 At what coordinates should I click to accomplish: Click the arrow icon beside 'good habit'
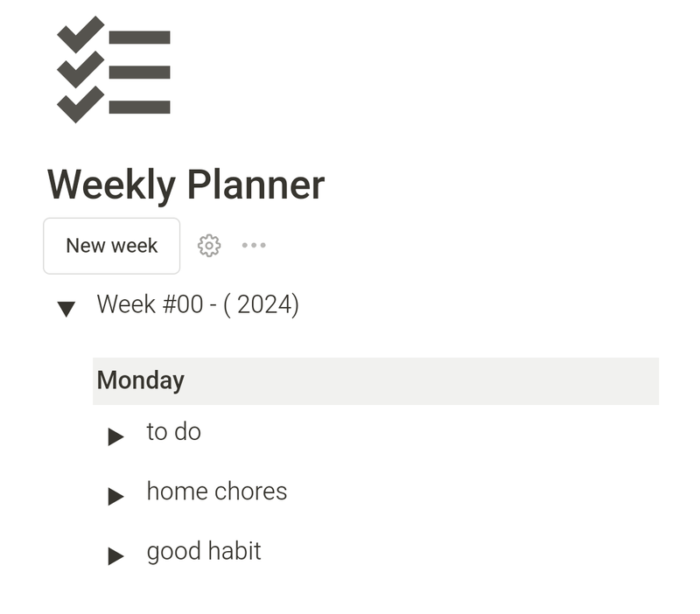pos(115,552)
